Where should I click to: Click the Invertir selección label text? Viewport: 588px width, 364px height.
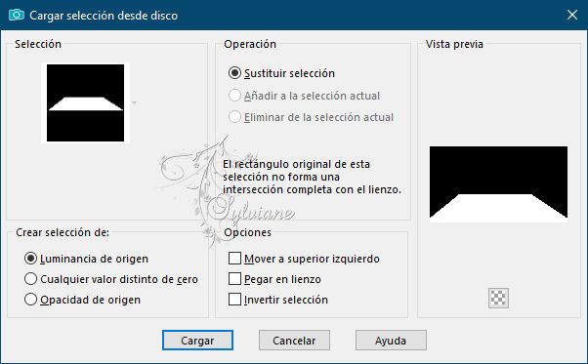tap(286, 300)
